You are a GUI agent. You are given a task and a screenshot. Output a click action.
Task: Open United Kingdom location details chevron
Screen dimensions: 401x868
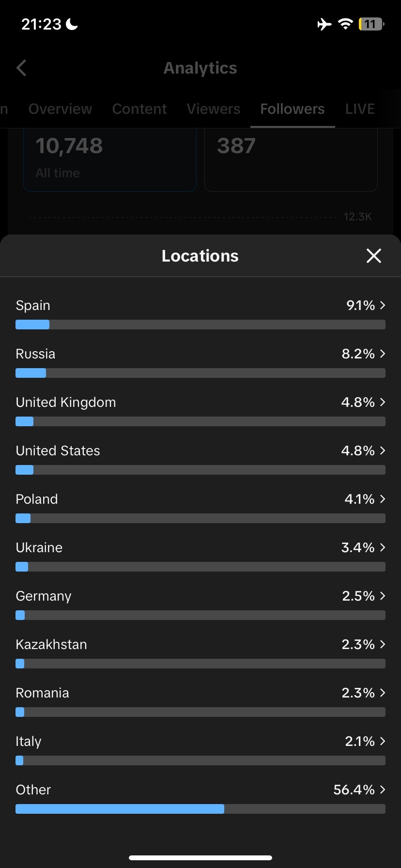click(x=383, y=402)
